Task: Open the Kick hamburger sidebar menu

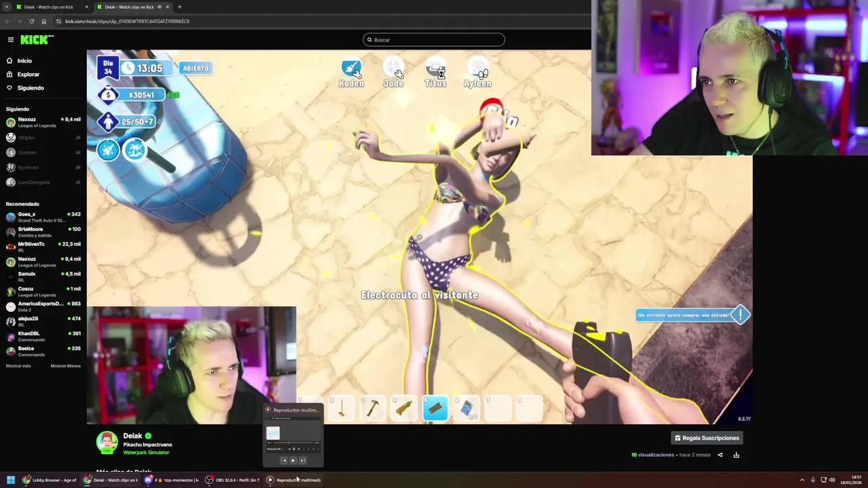Action: (x=10, y=40)
